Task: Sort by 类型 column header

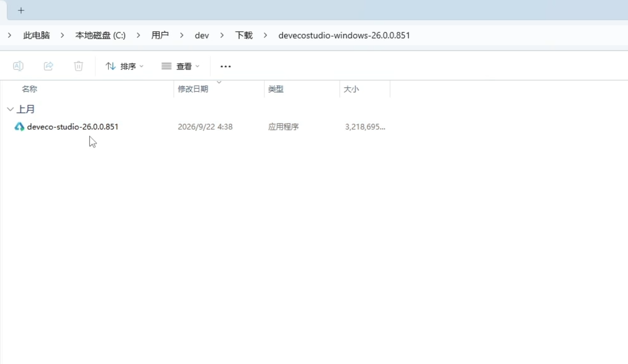Action: pos(276,89)
